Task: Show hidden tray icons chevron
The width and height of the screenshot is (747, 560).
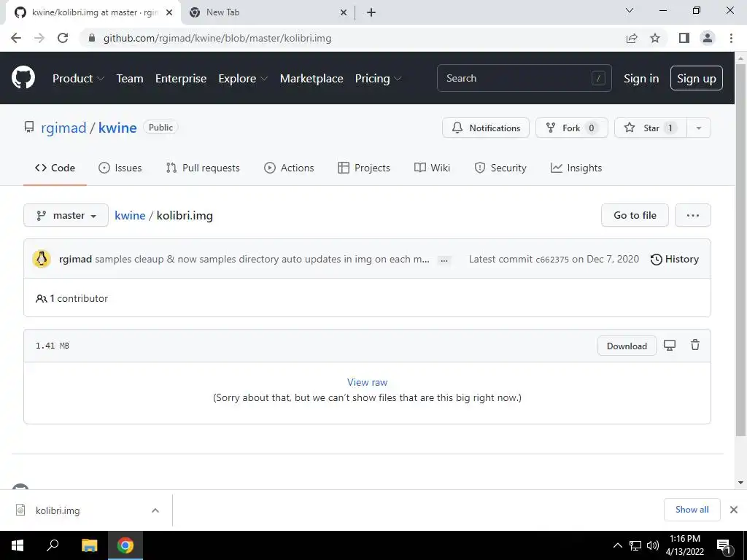Action: (617, 545)
